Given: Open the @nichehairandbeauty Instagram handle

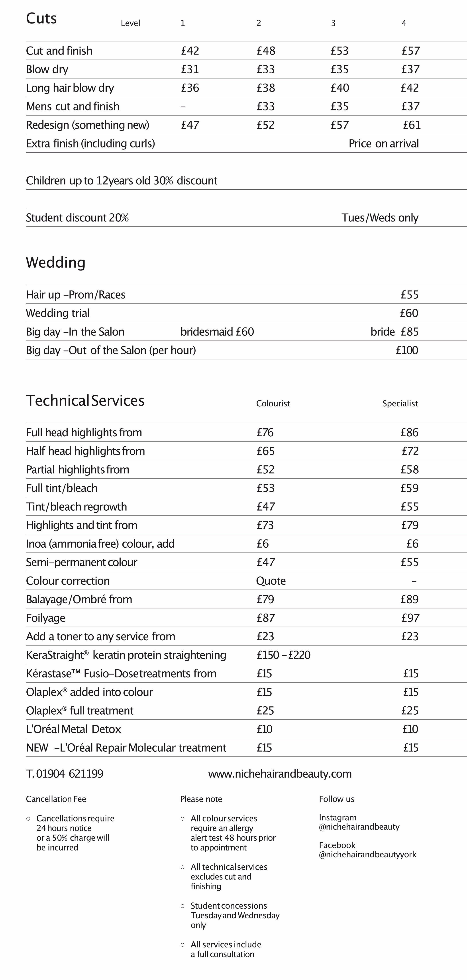Looking at the screenshot, I should click(359, 827).
